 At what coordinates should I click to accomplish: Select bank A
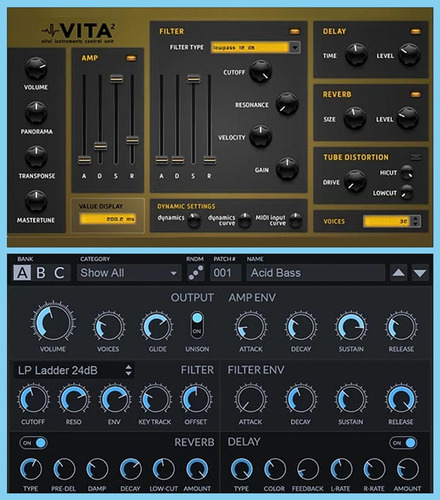tap(22, 273)
